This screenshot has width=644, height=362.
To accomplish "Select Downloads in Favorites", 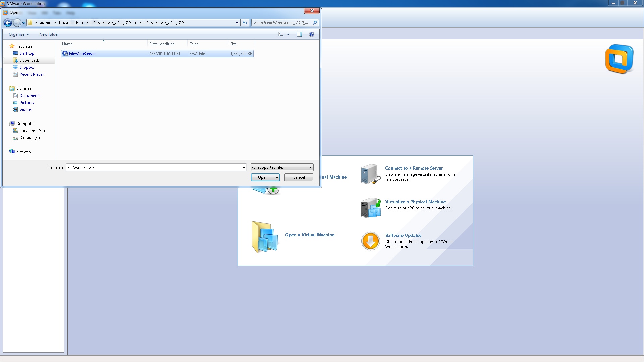I will [30, 60].
